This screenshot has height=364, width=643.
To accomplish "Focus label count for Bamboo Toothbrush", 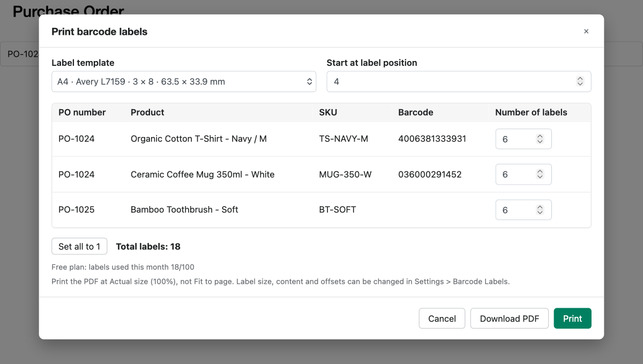I will point(524,210).
